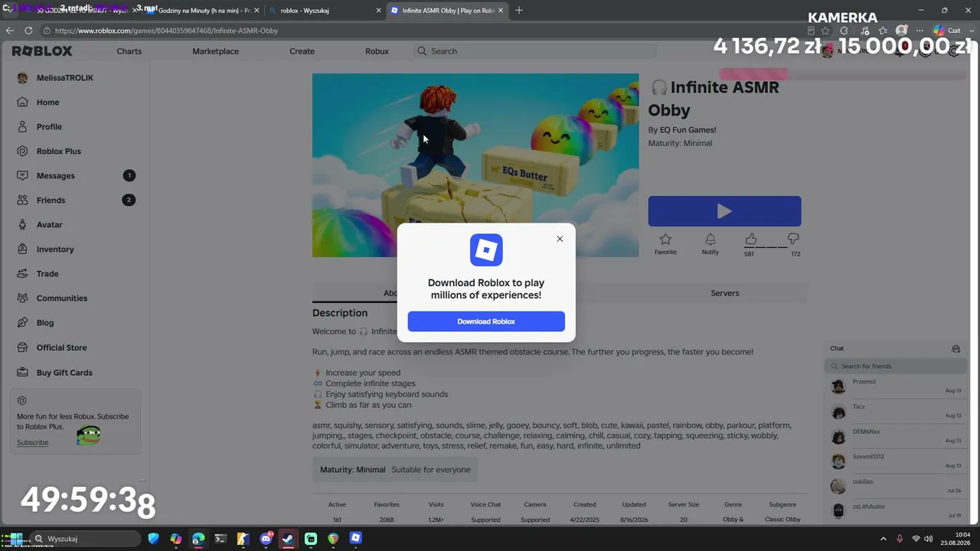Viewport: 980px width, 551px height.
Task: Expand the Czat dropdown chevron
Action: coord(970,31)
